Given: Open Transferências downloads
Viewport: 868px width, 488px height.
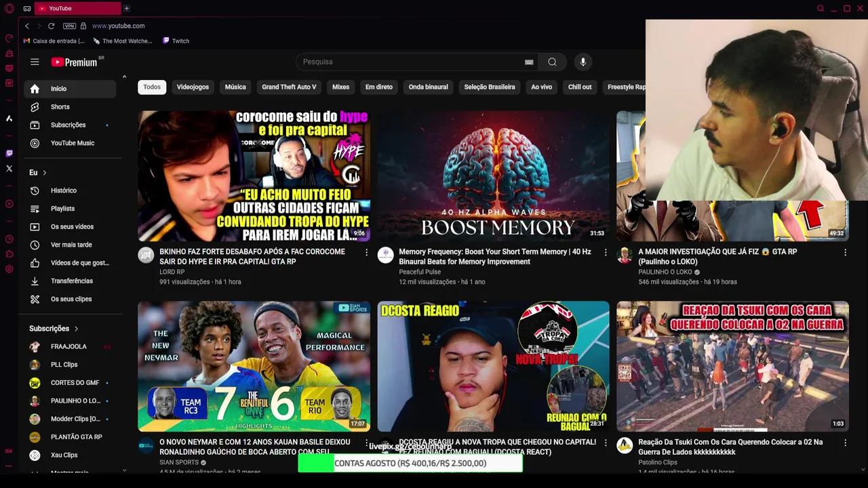Looking at the screenshot, I should pyautogui.click(x=70, y=281).
